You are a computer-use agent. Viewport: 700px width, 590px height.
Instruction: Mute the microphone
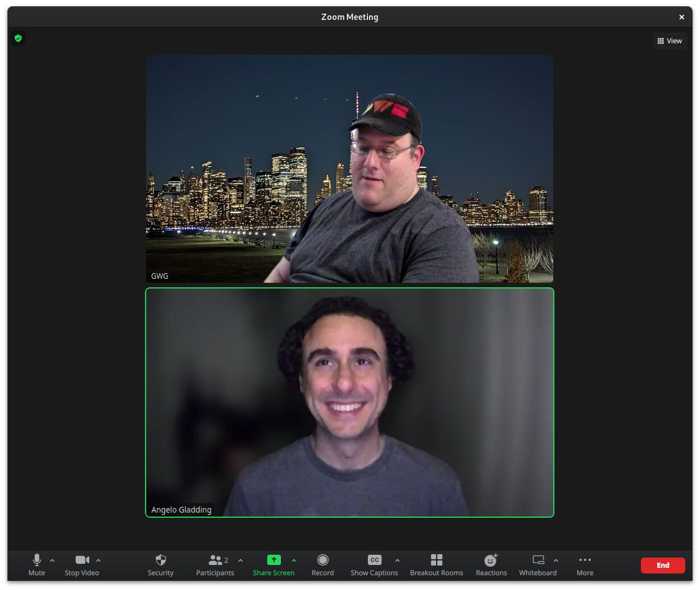pyautogui.click(x=36, y=565)
